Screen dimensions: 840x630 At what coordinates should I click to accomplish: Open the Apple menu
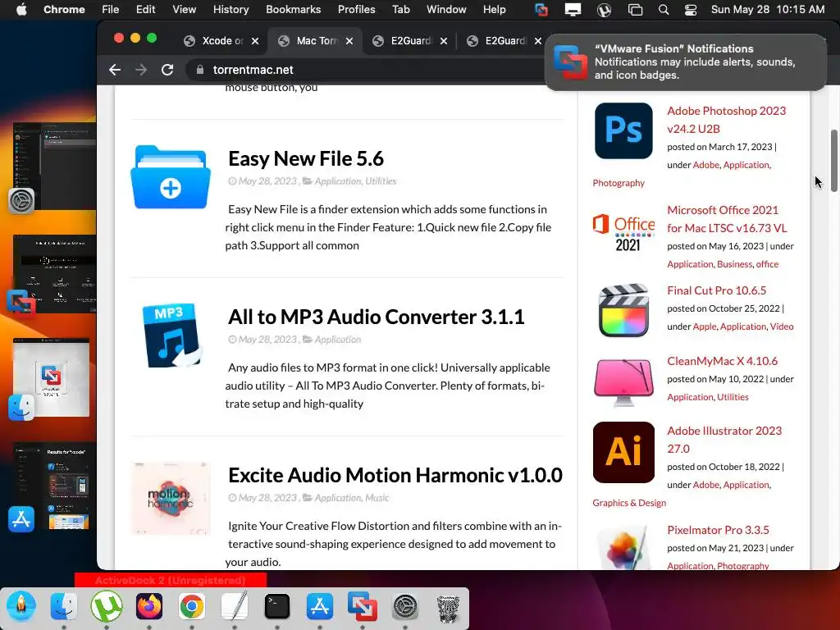pos(21,9)
